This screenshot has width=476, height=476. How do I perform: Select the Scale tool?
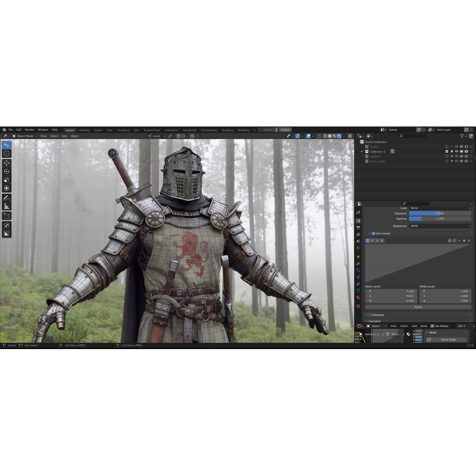click(6, 180)
